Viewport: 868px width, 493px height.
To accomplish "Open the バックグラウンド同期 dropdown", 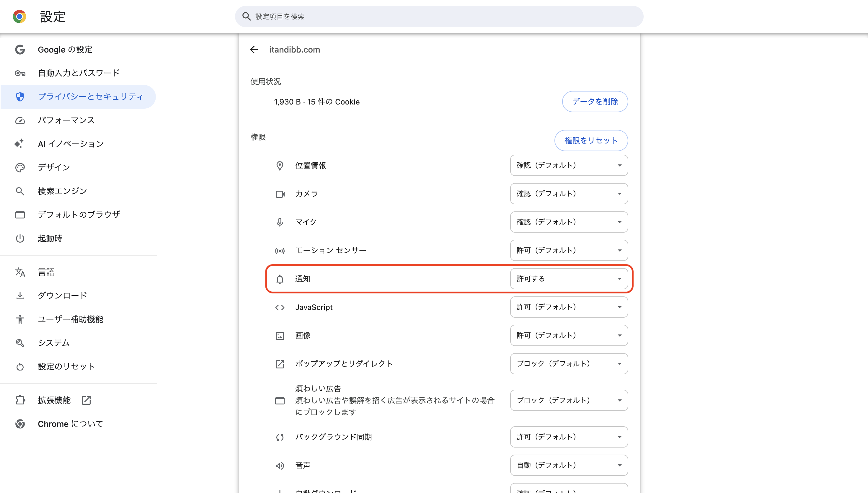I will click(x=569, y=437).
